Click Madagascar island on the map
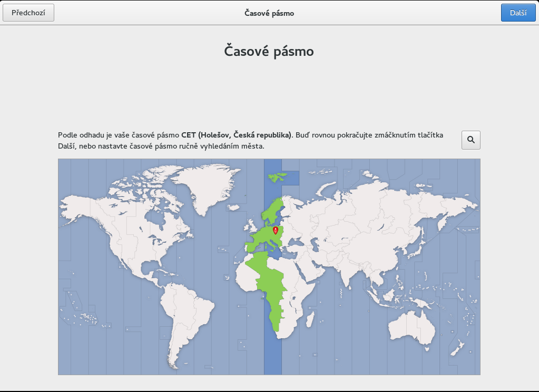 point(311,320)
